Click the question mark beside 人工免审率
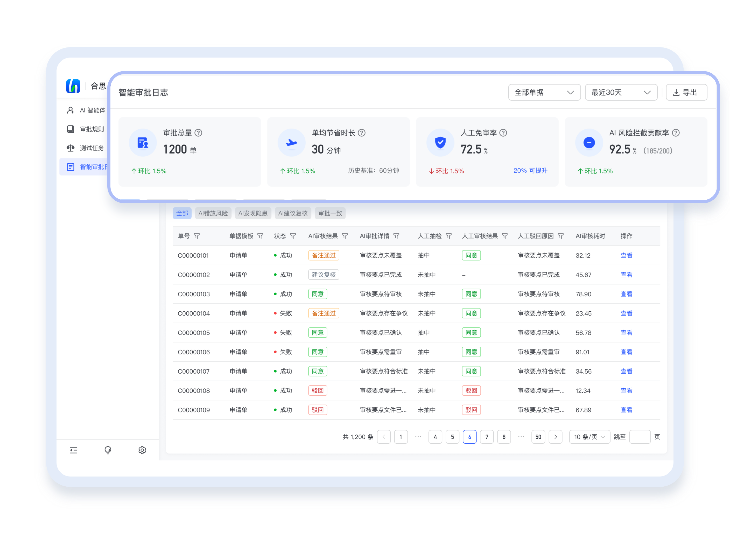The width and height of the screenshot is (730, 560). (x=503, y=133)
